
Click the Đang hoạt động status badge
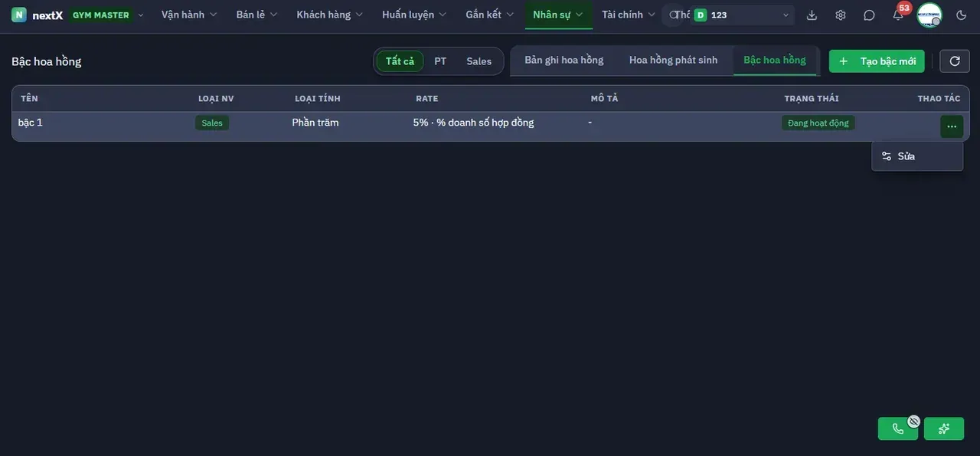(x=818, y=123)
